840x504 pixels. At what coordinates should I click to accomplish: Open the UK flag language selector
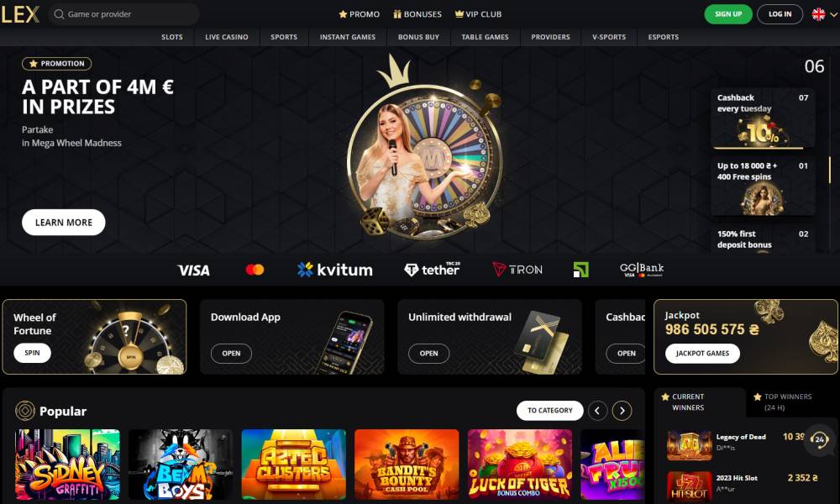(x=824, y=14)
